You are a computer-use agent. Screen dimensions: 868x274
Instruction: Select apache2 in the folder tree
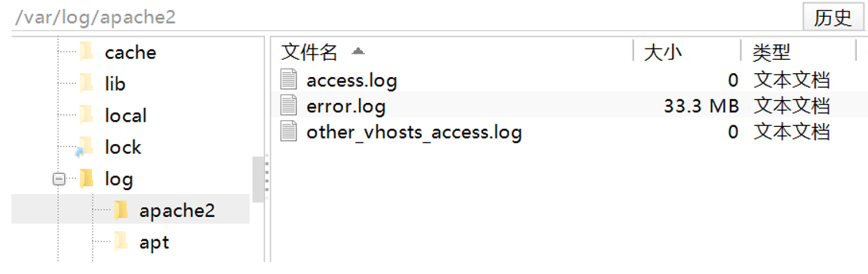pyautogui.click(x=177, y=211)
